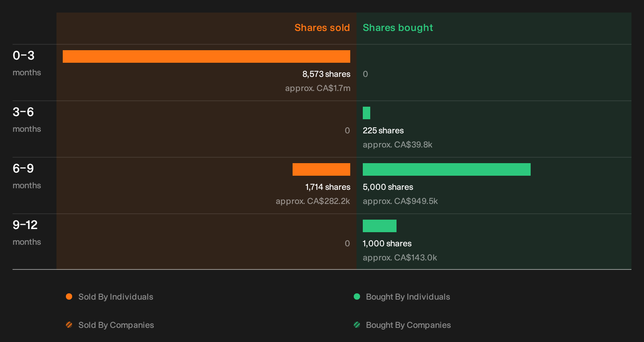Screen dimensions: 644x342
Task: Click the Bought By Individuals legend label
Action: (x=408, y=297)
